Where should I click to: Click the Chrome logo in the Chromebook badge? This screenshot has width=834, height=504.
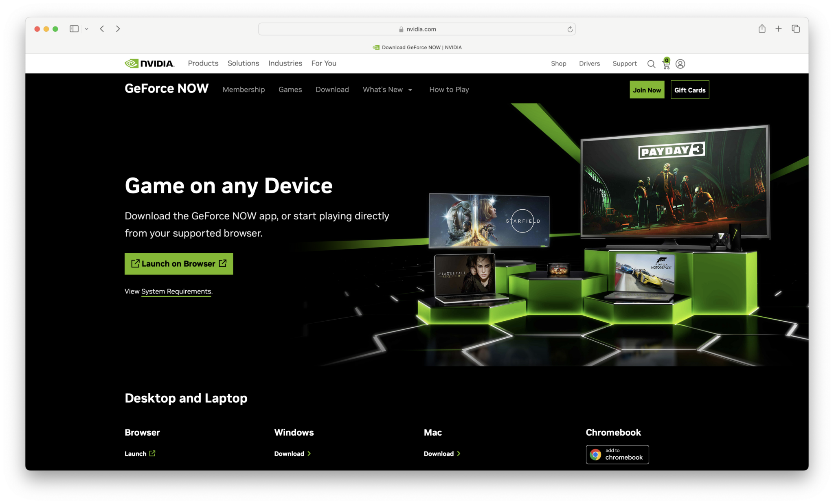(595, 454)
